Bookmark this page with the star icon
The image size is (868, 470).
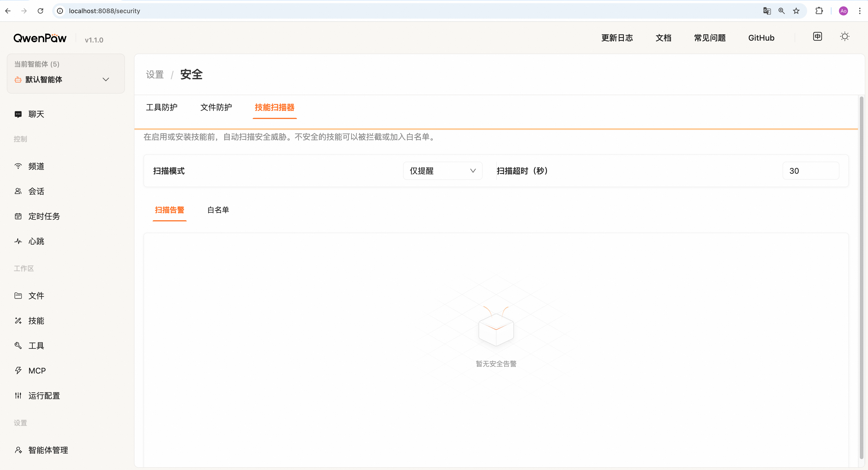click(796, 11)
